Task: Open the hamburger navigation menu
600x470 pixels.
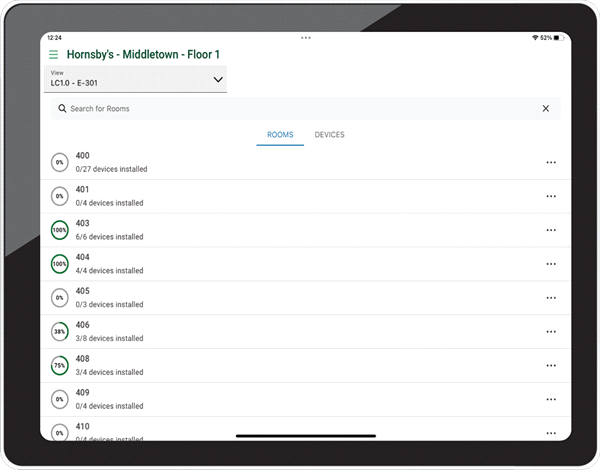Action: coord(54,54)
